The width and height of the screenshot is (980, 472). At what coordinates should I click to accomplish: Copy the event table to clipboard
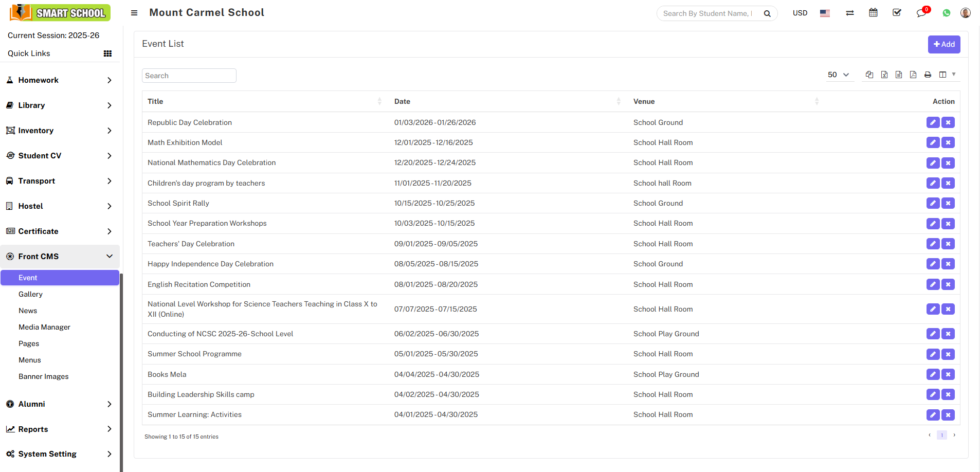pyautogui.click(x=869, y=75)
